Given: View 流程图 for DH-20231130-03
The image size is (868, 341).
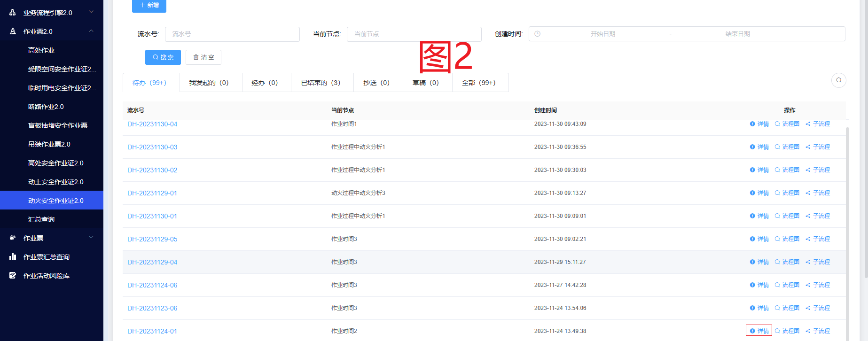Looking at the screenshot, I should 787,147.
